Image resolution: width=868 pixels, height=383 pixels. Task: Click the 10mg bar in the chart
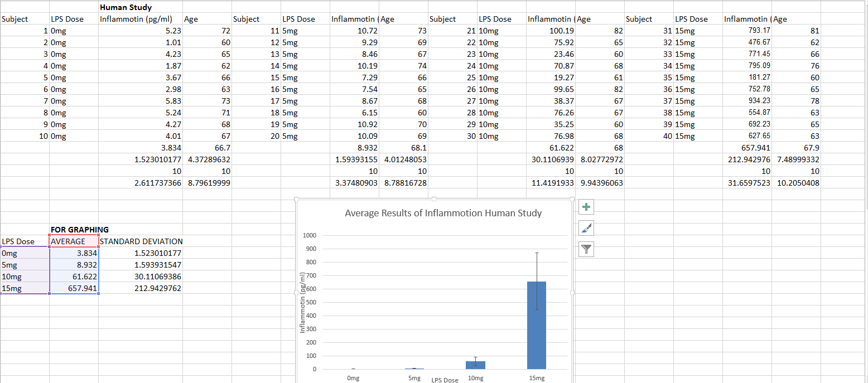[475, 365]
